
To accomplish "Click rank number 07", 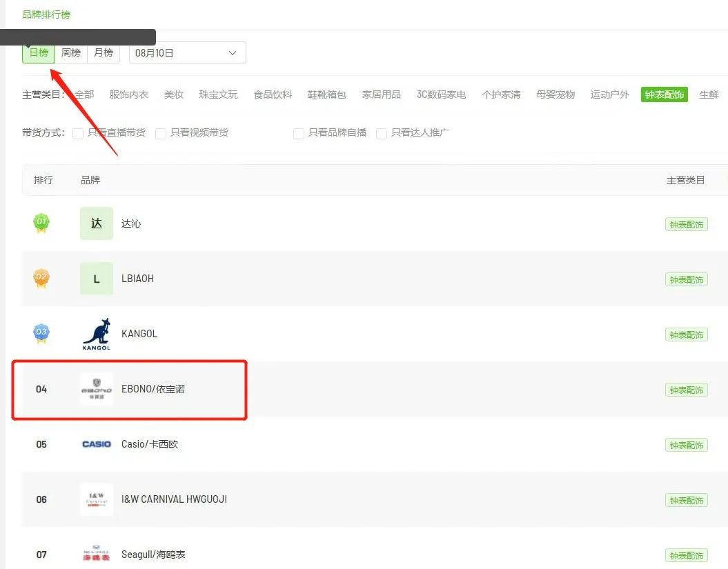I will (41, 555).
